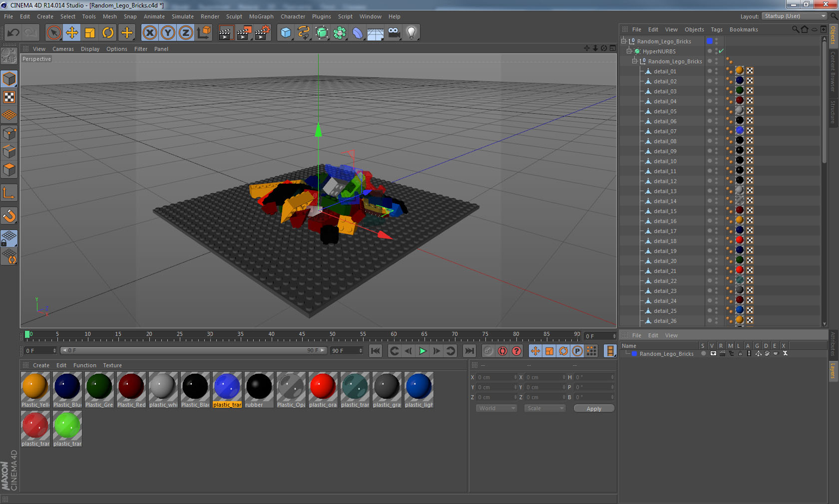Click the Undo arrow icon

13,33
